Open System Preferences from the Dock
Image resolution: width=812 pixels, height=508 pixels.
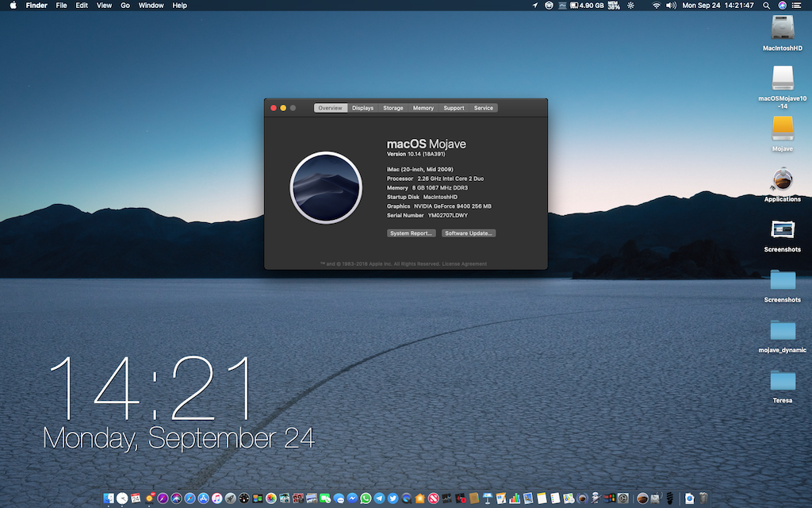click(x=623, y=498)
